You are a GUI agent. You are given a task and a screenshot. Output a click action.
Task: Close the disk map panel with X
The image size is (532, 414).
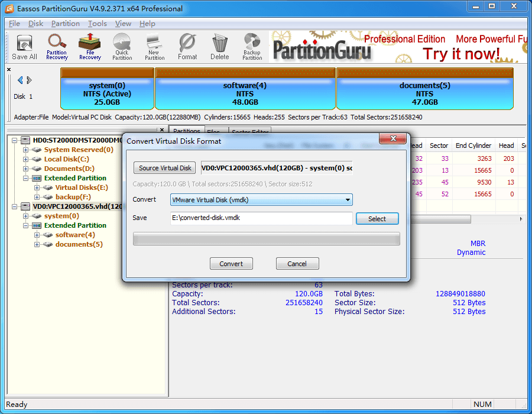pyautogui.click(x=9, y=70)
